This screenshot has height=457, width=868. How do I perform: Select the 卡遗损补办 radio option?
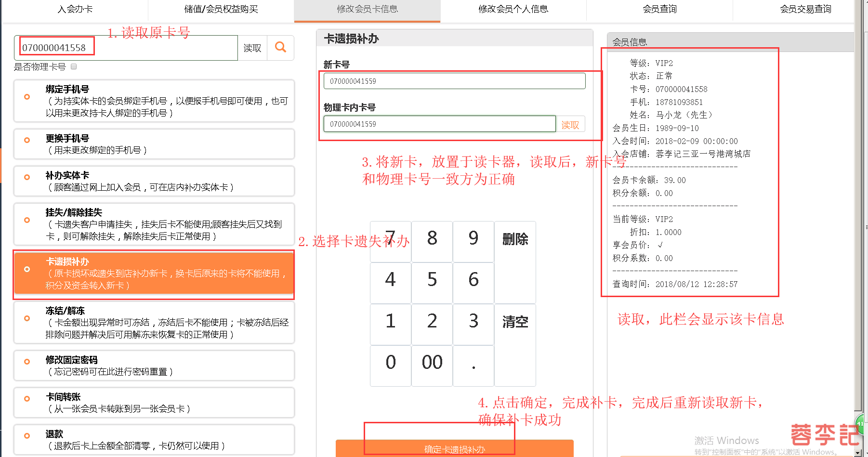click(27, 269)
